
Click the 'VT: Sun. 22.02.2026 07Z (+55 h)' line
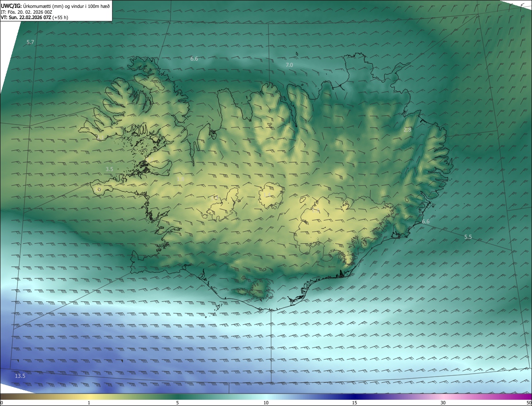click(34, 17)
